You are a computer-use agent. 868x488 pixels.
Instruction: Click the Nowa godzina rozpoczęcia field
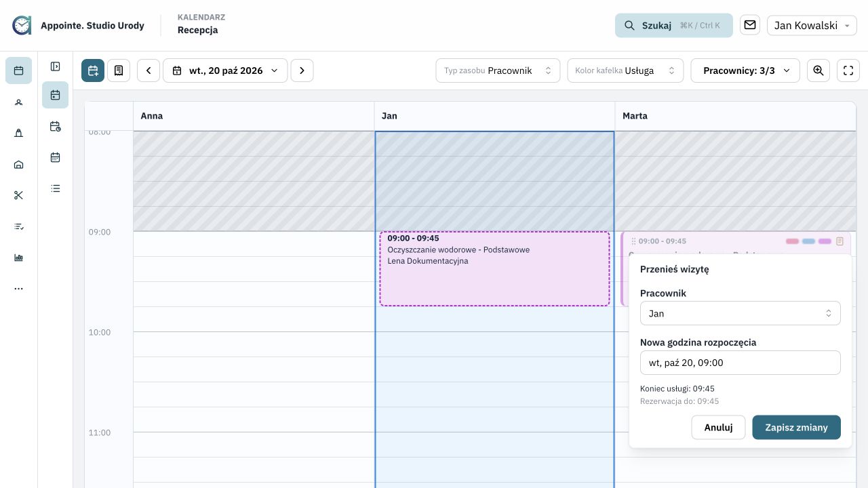pos(741,363)
